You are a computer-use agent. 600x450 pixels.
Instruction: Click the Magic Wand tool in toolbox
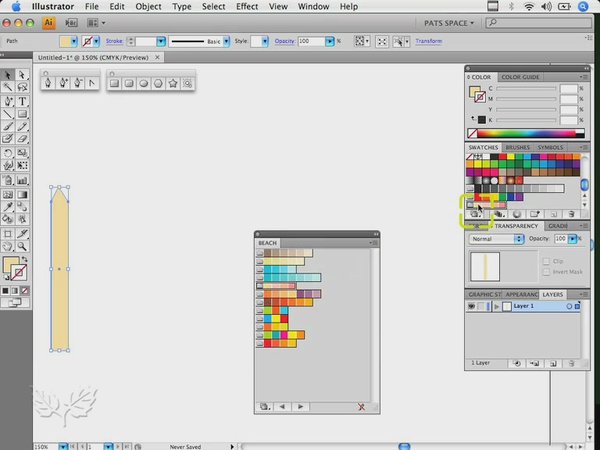coord(8,88)
